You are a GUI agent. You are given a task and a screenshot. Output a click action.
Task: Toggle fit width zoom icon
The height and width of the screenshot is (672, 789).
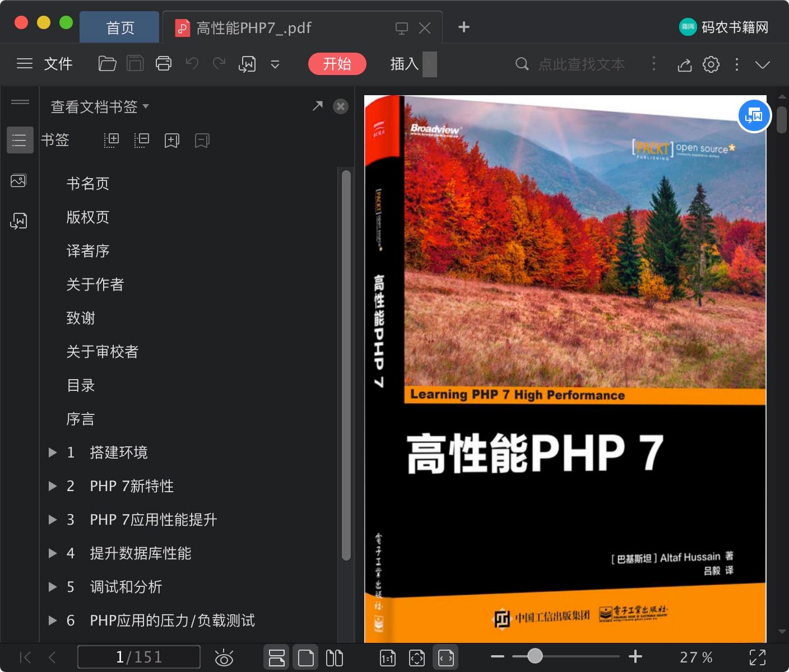click(446, 657)
